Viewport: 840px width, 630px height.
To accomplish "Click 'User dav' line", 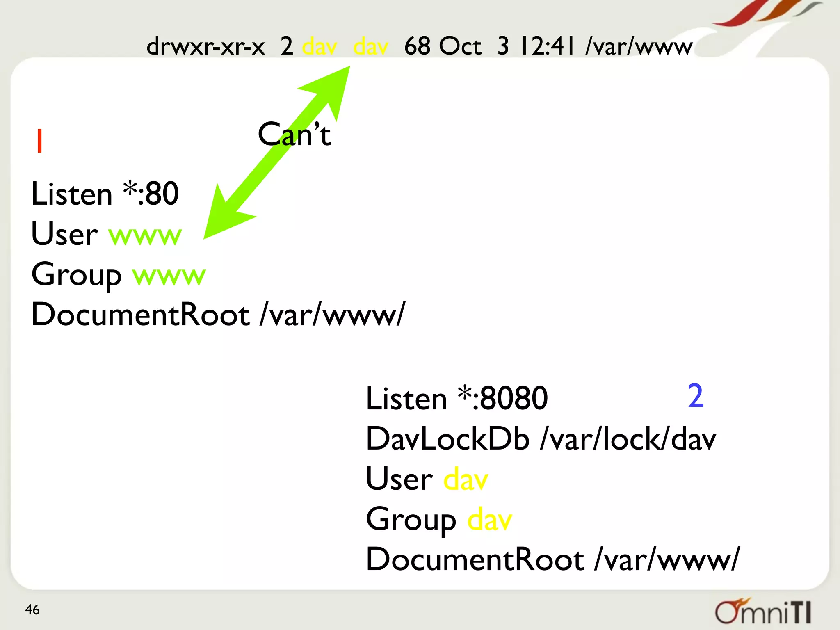I will [427, 478].
